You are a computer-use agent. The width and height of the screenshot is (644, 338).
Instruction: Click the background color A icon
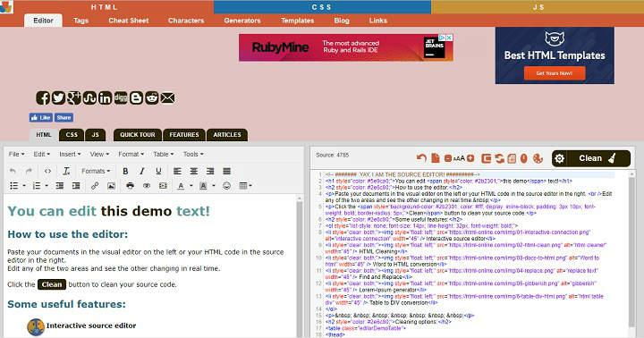pyautogui.click(x=203, y=186)
